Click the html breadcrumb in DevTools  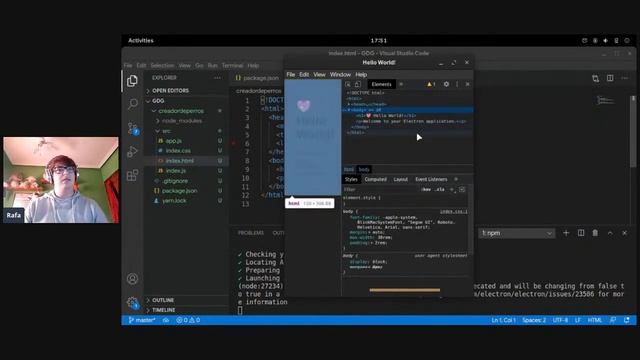coord(349,169)
